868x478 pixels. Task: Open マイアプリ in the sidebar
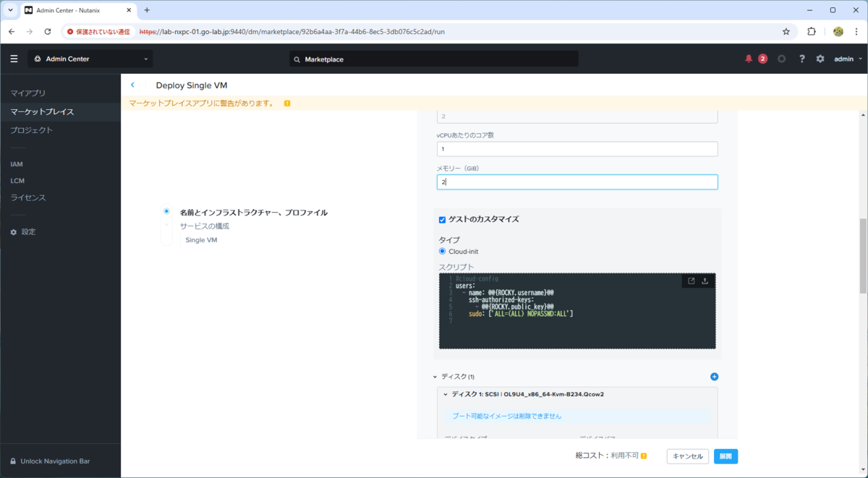pyautogui.click(x=28, y=93)
